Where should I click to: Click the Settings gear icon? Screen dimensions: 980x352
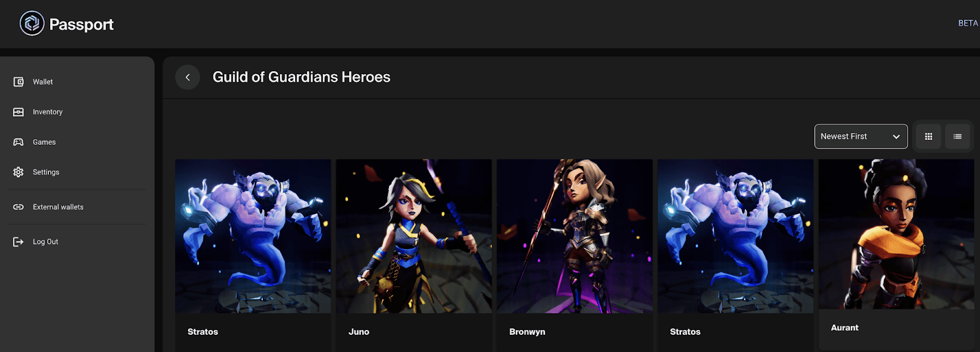pyautogui.click(x=18, y=172)
